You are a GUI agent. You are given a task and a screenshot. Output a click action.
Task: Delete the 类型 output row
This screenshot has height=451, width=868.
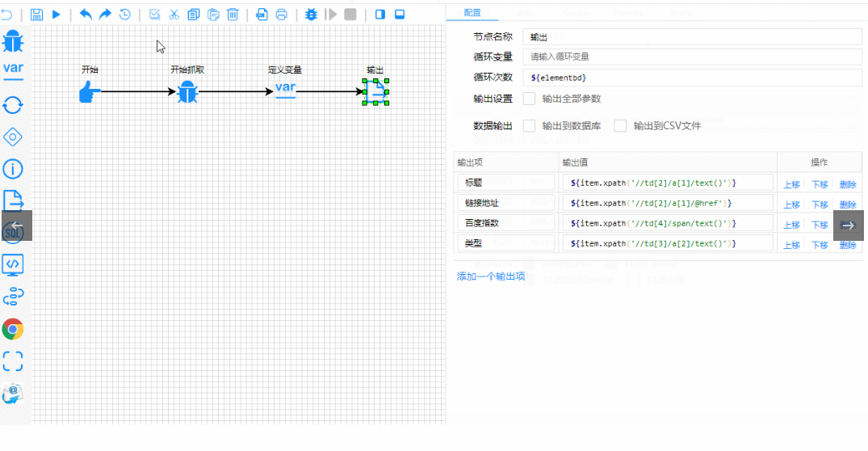(x=848, y=245)
